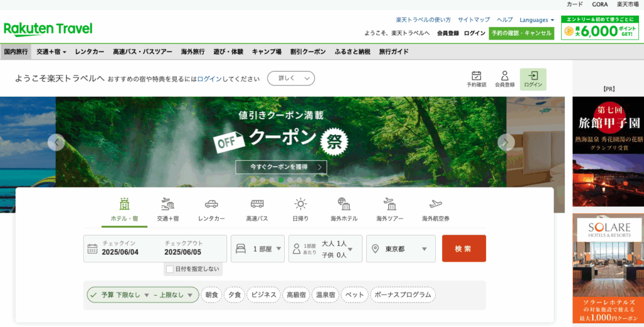The width and height of the screenshot is (644, 327).
Task: Open the SOLARE Hotels advertisement
Action: pyautogui.click(x=608, y=269)
